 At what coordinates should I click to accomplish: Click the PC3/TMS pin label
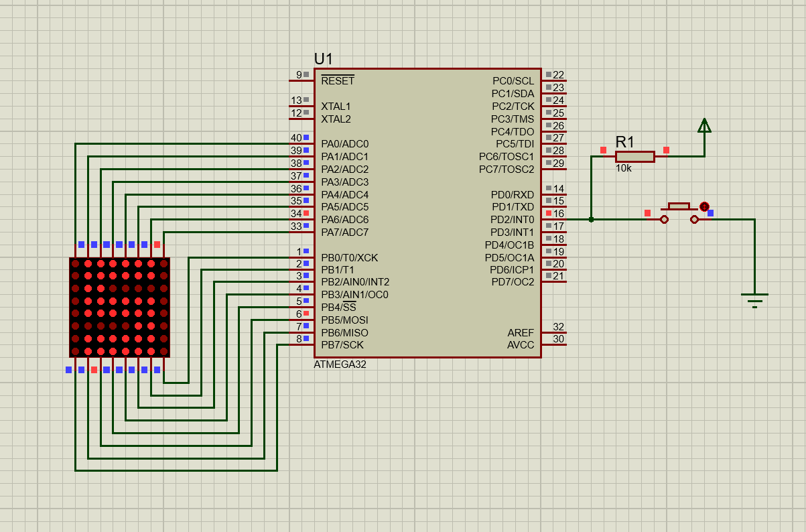click(x=513, y=119)
